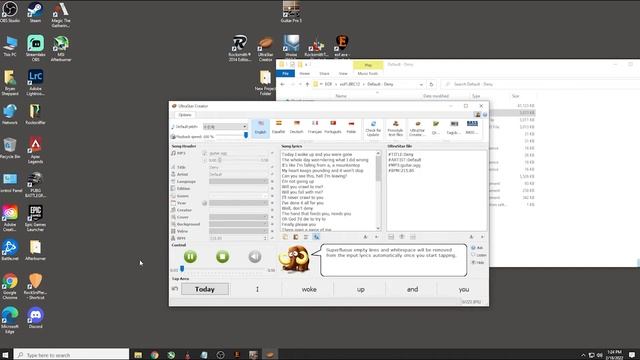
Task: Click the third icon under UltraStar file
Action: [413, 237]
